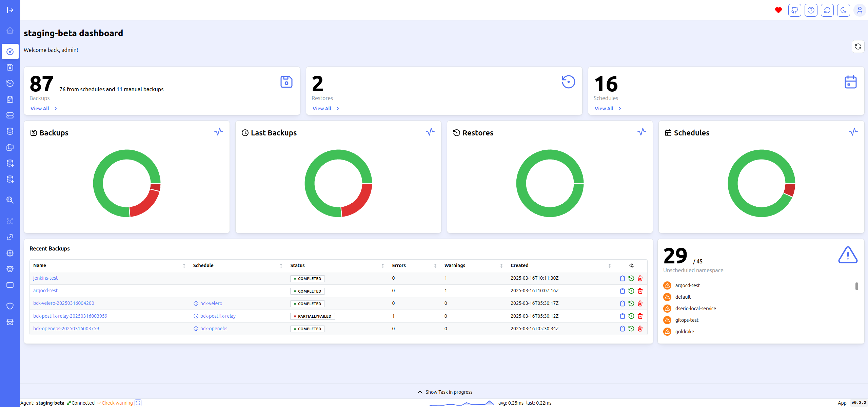The image size is (868, 407).
Task: Click the agent refresh icon in the status bar
Action: pos(138,403)
